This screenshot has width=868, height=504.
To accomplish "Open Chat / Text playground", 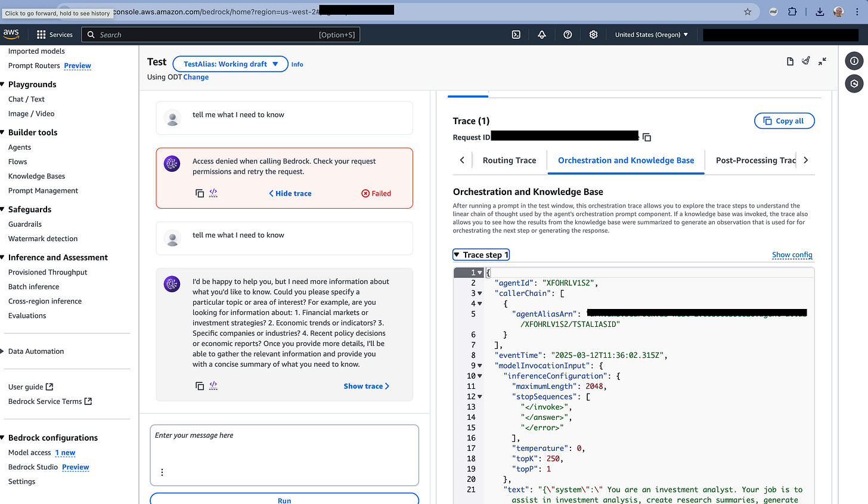I will (x=26, y=99).
